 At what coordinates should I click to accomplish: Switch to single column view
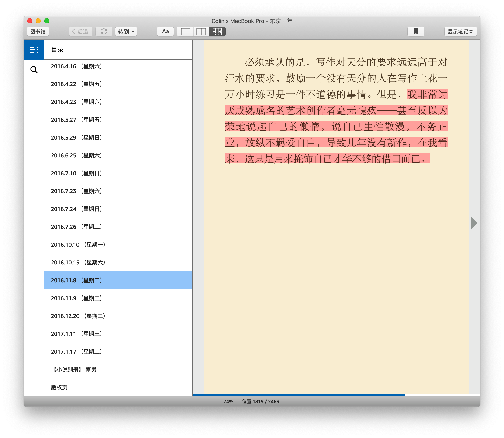185,31
